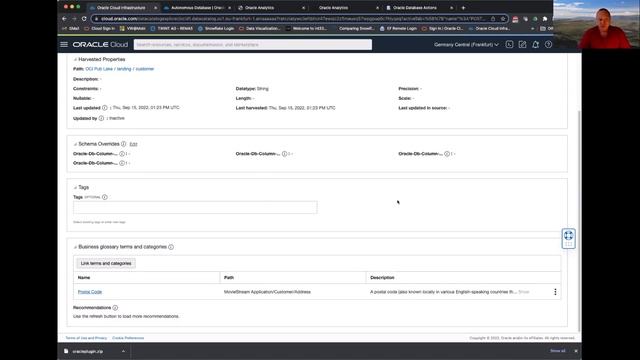Click the page vertical scrollbar
The image size is (640, 360).
580,220
